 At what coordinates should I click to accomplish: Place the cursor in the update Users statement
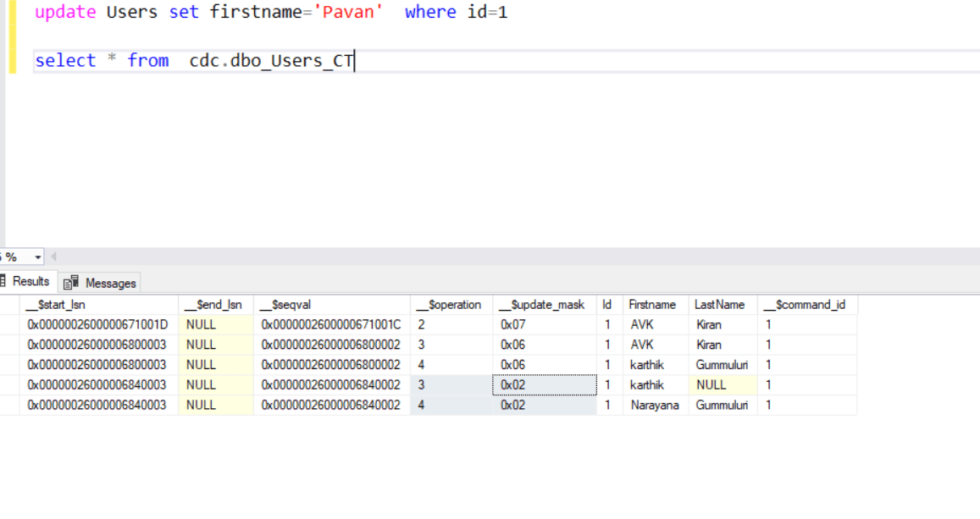(x=254, y=12)
